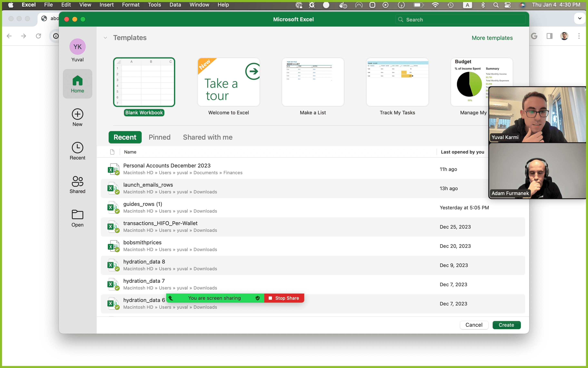The width and height of the screenshot is (588, 368).
Task: Open the Data menu
Action: tap(175, 5)
